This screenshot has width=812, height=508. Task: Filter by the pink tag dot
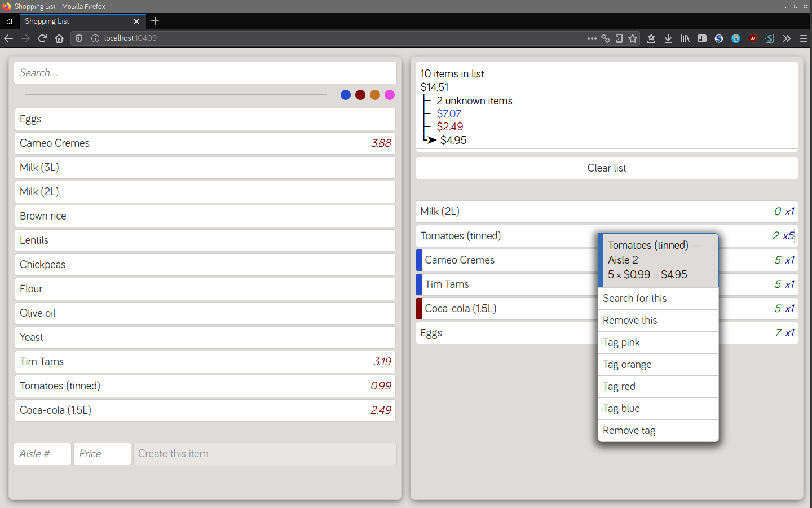point(390,95)
